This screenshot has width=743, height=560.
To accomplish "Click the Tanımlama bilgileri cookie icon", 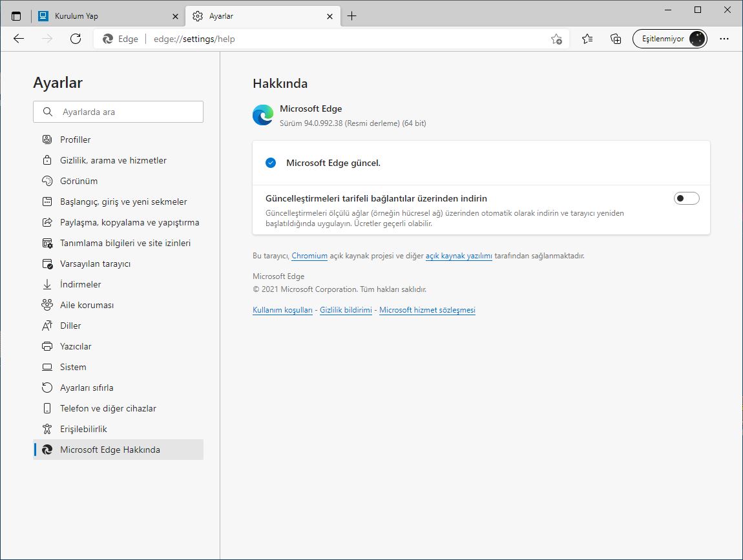I will click(47, 243).
